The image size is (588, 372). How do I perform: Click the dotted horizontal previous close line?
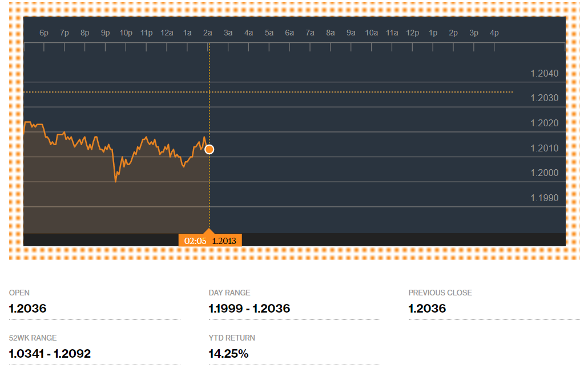pos(343,91)
